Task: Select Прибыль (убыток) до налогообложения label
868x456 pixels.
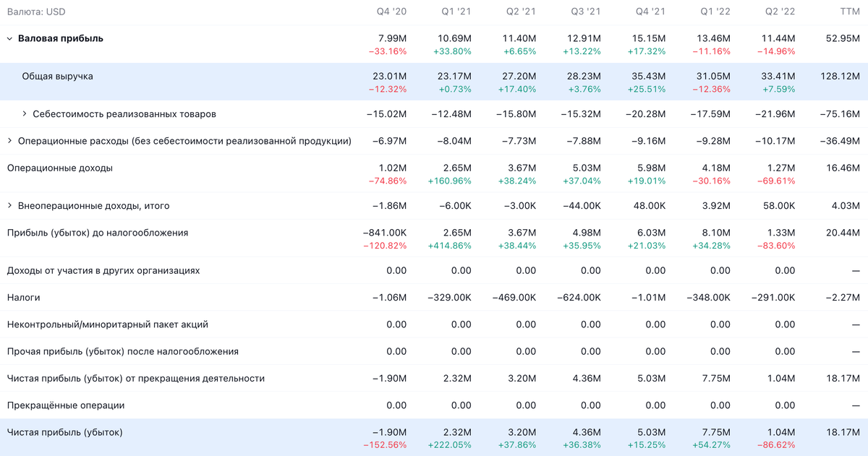Action: click(98, 233)
